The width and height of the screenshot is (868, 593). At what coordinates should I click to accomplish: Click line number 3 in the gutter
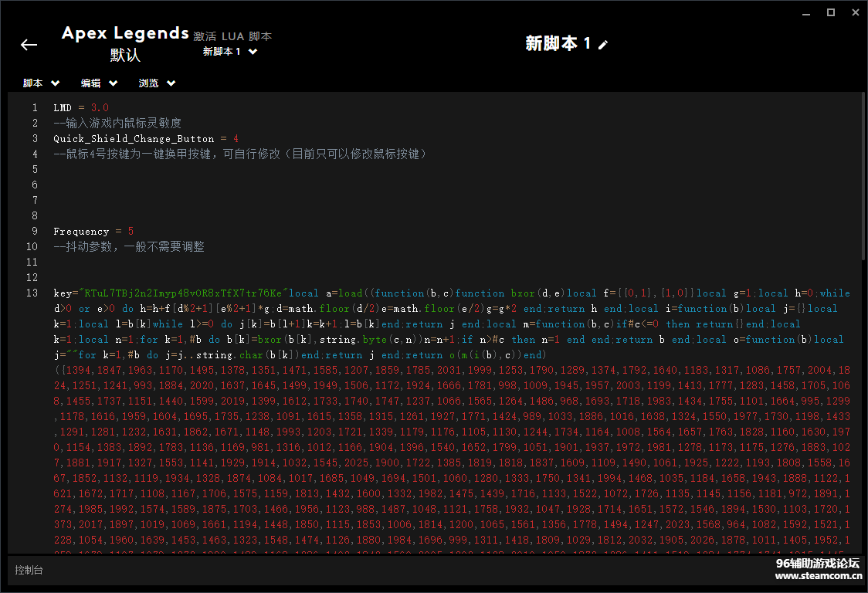34,138
